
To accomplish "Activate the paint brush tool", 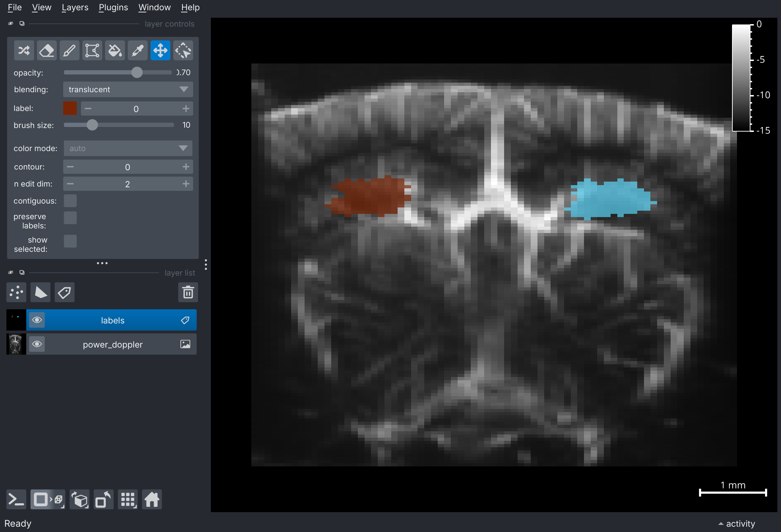I will pos(69,50).
